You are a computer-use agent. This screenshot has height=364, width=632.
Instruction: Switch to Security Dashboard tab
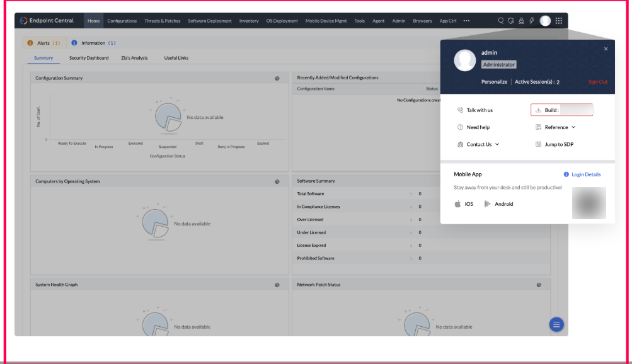89,58
